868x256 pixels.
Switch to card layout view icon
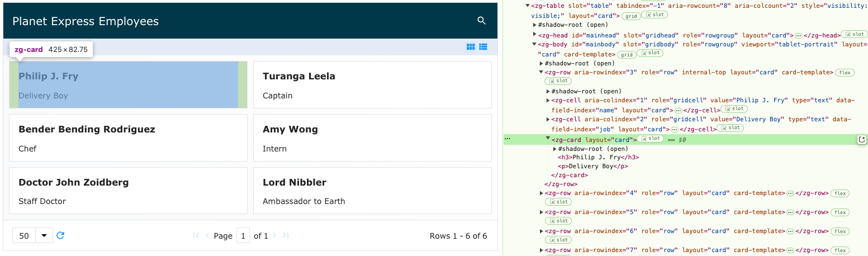[471, 47]
